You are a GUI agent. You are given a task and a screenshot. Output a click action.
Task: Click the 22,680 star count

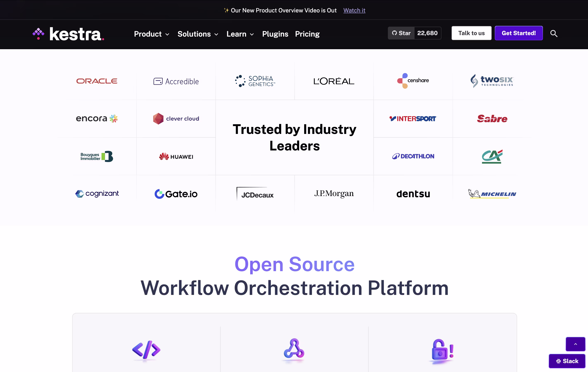[x=427, y=33]
